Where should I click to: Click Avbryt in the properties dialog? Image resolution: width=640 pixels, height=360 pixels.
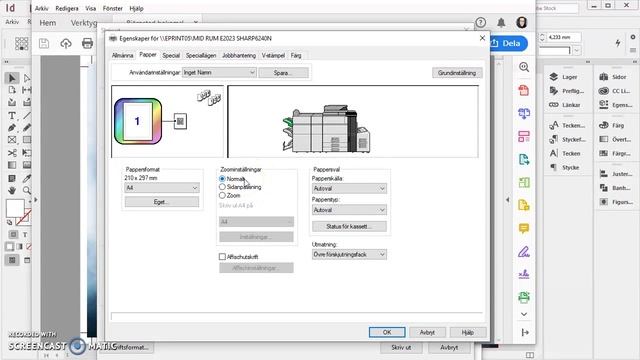pos(427,332)
